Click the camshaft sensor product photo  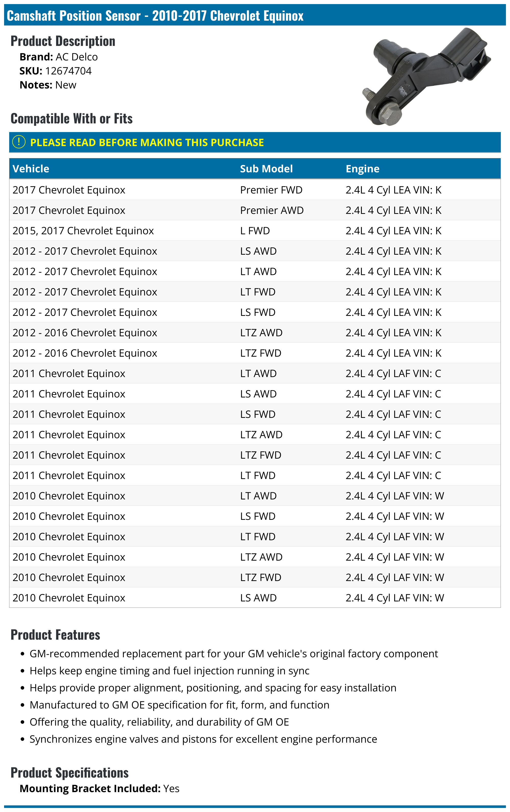click(426, 76)
